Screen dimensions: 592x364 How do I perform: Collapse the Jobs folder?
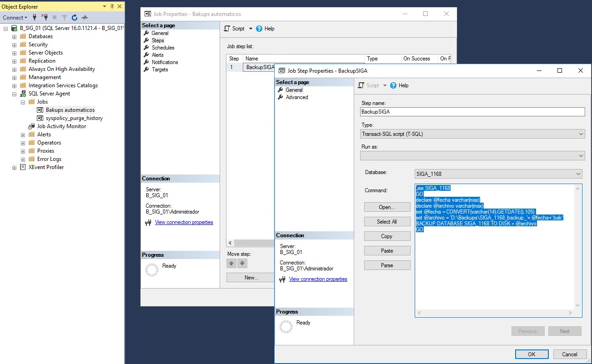click(x=23, y=102)
